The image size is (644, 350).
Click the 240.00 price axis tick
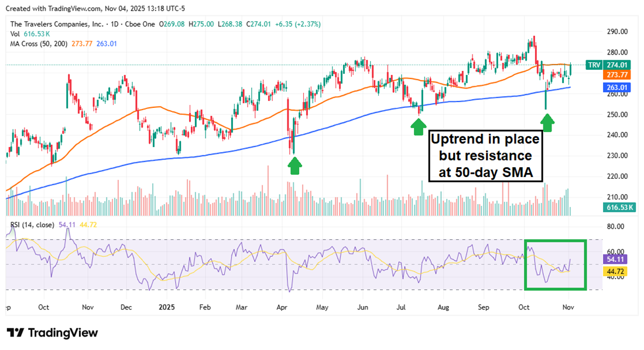click(x=617, y=135)
